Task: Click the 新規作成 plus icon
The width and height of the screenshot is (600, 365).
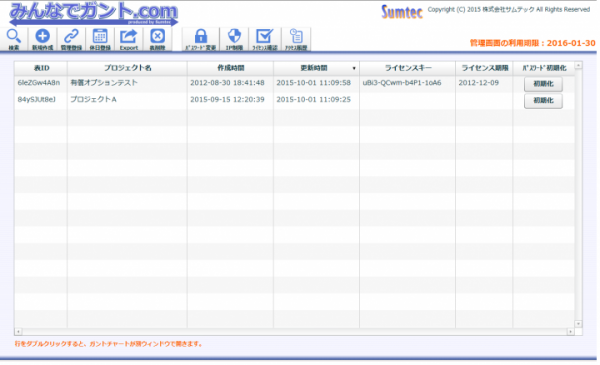Action: [42, 39]
